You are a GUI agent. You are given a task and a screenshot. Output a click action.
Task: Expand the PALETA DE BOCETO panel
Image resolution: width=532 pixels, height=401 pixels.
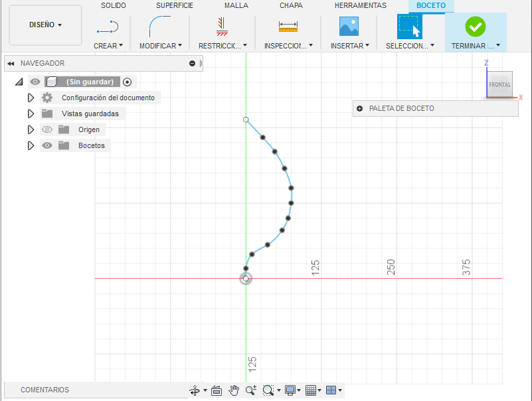[359, 109]
